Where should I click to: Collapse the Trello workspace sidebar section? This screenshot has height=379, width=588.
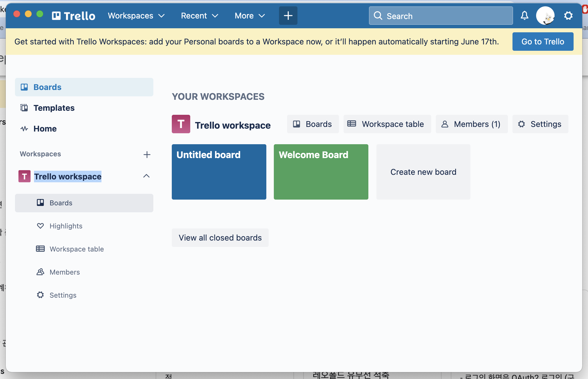(x=146, y=176)
